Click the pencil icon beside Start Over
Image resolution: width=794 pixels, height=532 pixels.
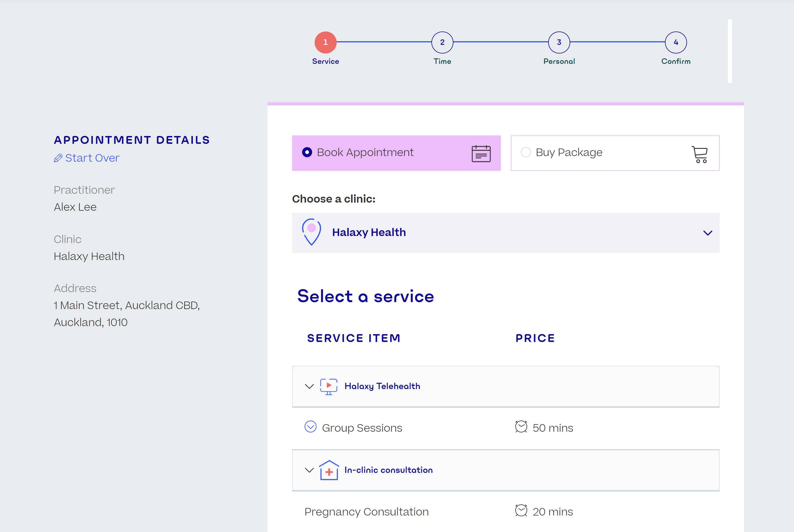pos(58,158)
